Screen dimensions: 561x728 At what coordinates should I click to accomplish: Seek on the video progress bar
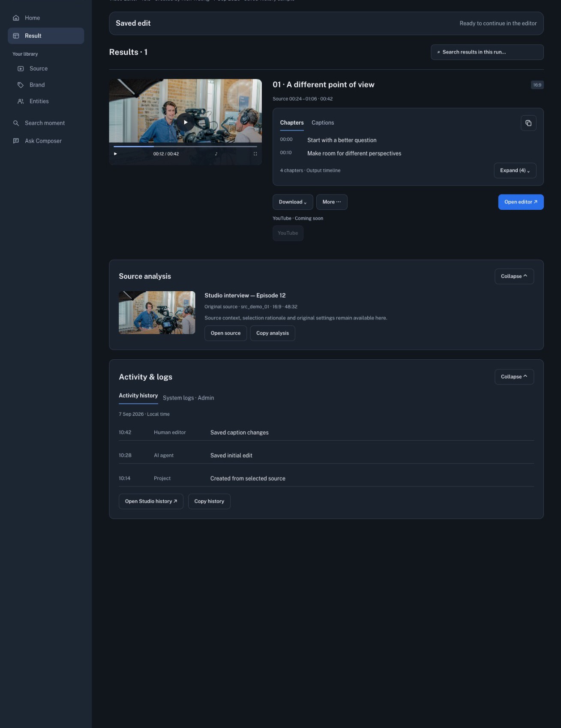point(185,146)
